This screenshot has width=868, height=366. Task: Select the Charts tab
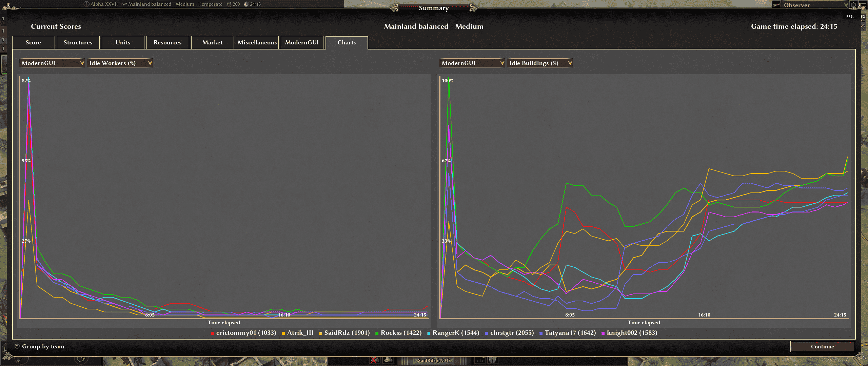347,42
